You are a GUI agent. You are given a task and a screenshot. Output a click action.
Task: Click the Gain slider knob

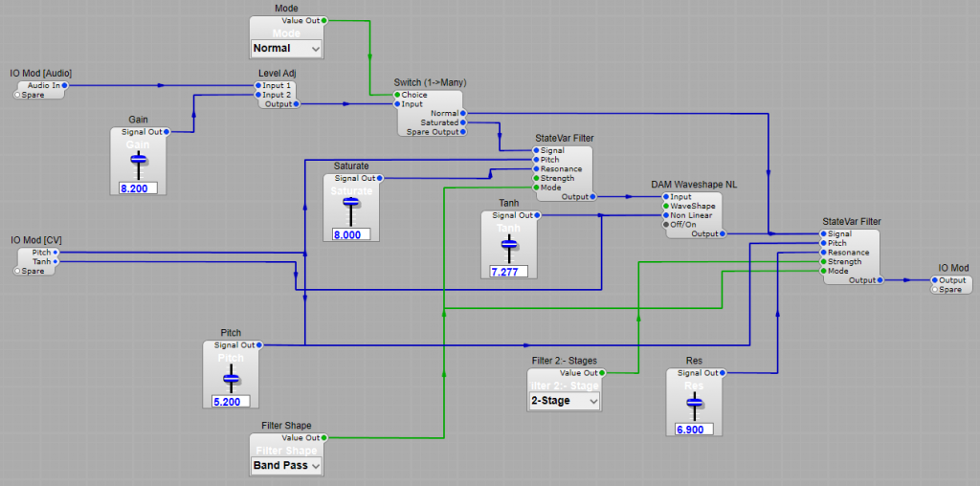(139, 159)
